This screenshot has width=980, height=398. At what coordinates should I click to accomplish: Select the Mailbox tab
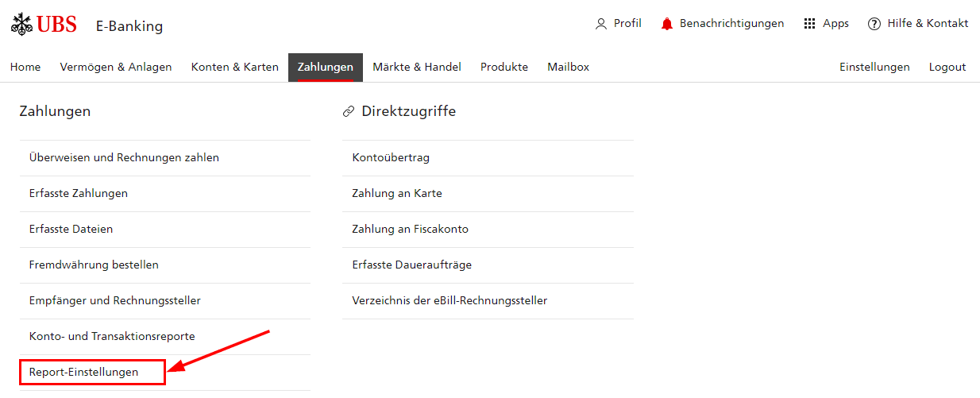569,68
